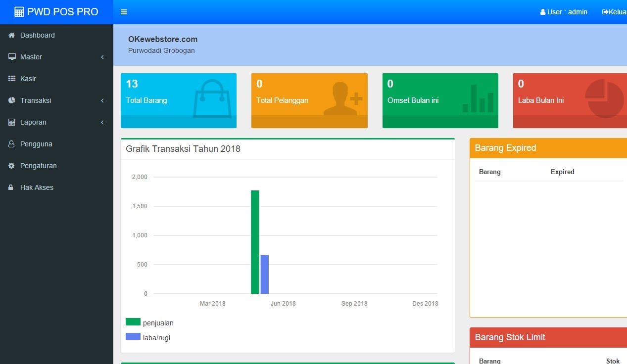Click the Des 2018 axis label
The height and width of the screenshot is (364, 627).
click(x=425, y=303)
